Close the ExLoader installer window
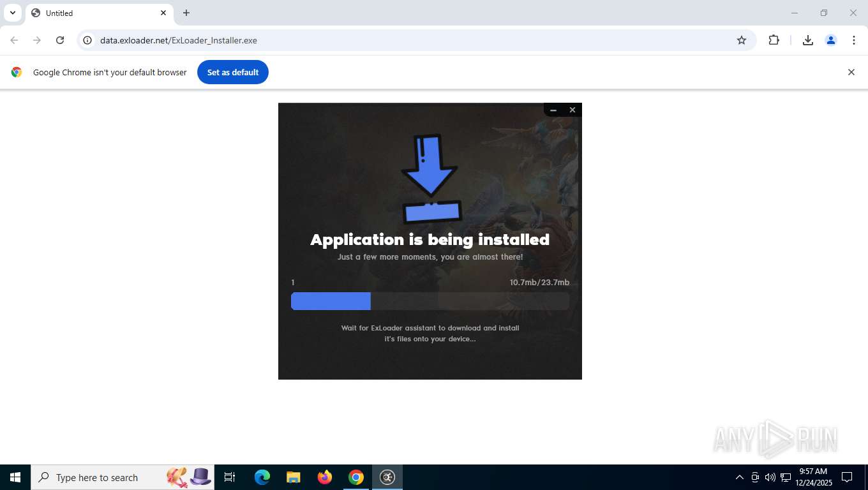868x490 pixels. 572,110
